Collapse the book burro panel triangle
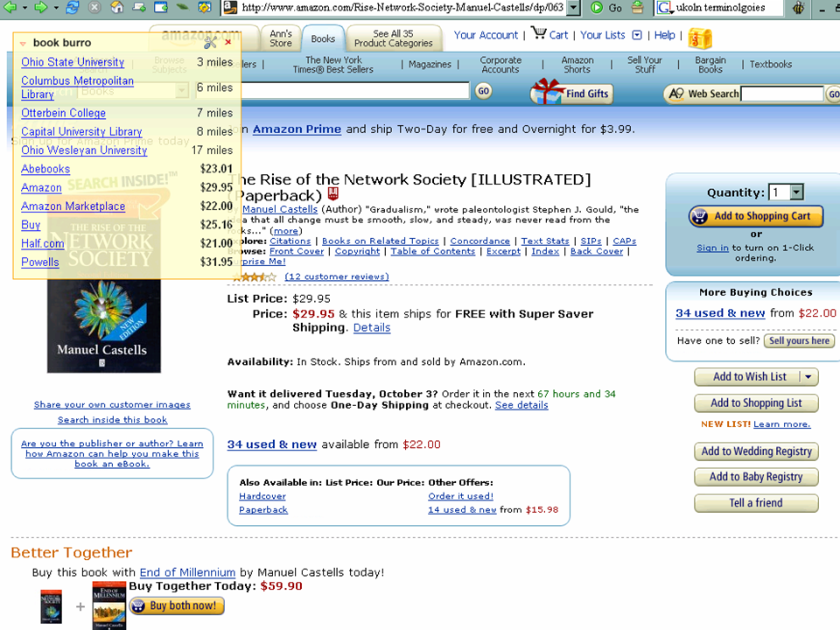The image size is (840, 630). coord(23,44)
